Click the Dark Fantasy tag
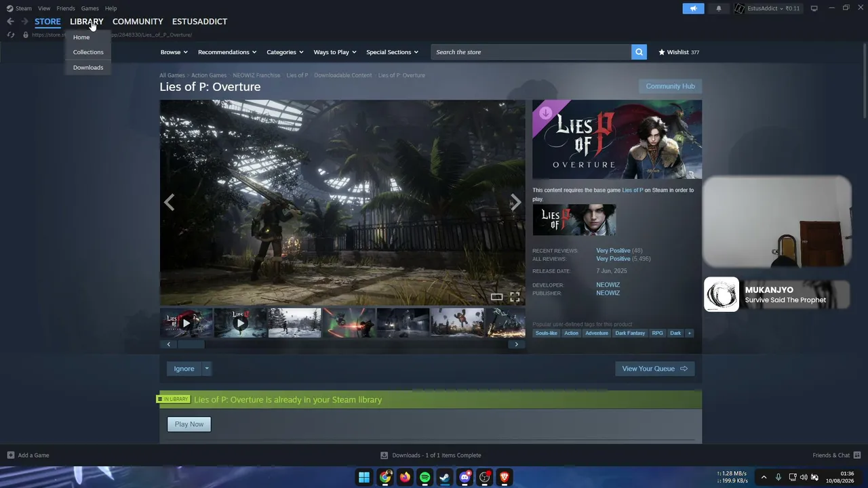868x488 pixels. click(630, 333)
